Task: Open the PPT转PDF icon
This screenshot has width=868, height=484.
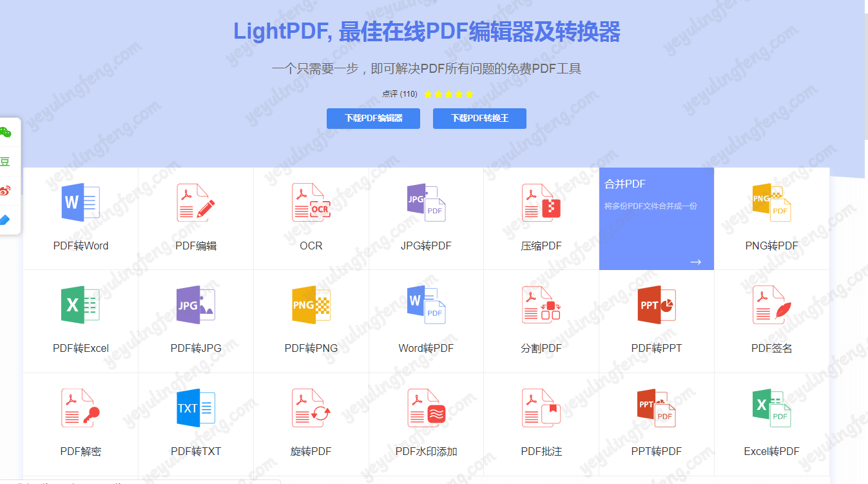Action: (657, 408)
